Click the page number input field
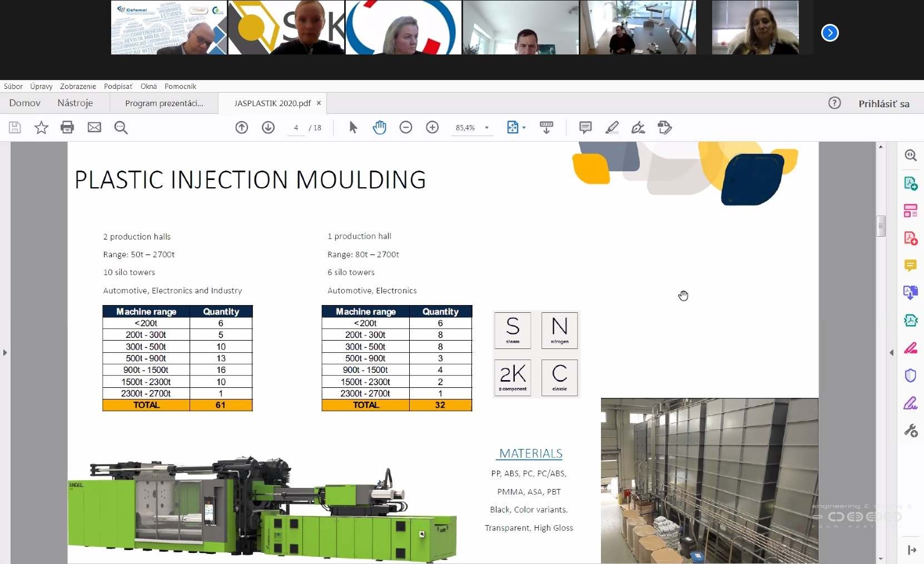924x564 pixels. pos(296,128)
